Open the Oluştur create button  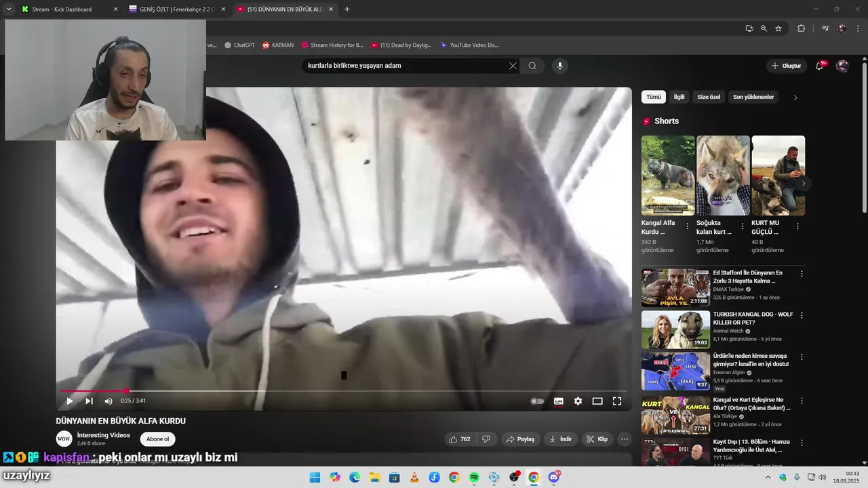pos(786,66)
